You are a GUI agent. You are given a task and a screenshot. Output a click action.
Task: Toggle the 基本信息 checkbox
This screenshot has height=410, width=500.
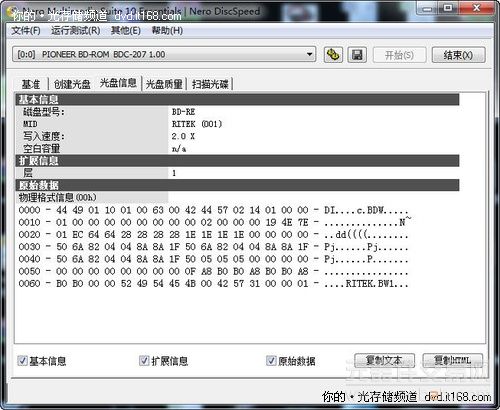tap(22, 361)
